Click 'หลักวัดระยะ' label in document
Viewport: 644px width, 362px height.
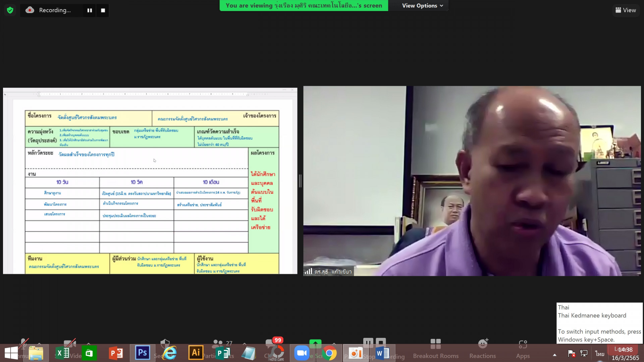coord(40,153)
